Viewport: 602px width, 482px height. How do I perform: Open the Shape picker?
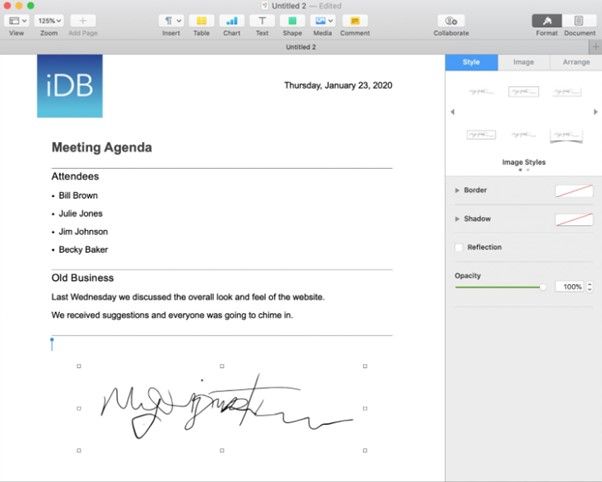pyautogui.click(x=292, y=20)
